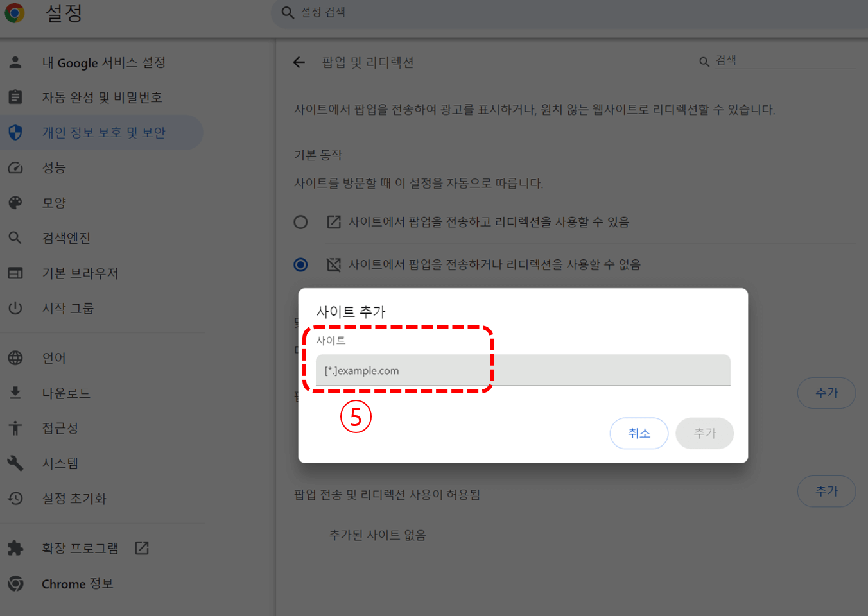868x616 pixels.
Task: Click 취소 in the 사이트 추가 dialog
Action: [639, 433]
